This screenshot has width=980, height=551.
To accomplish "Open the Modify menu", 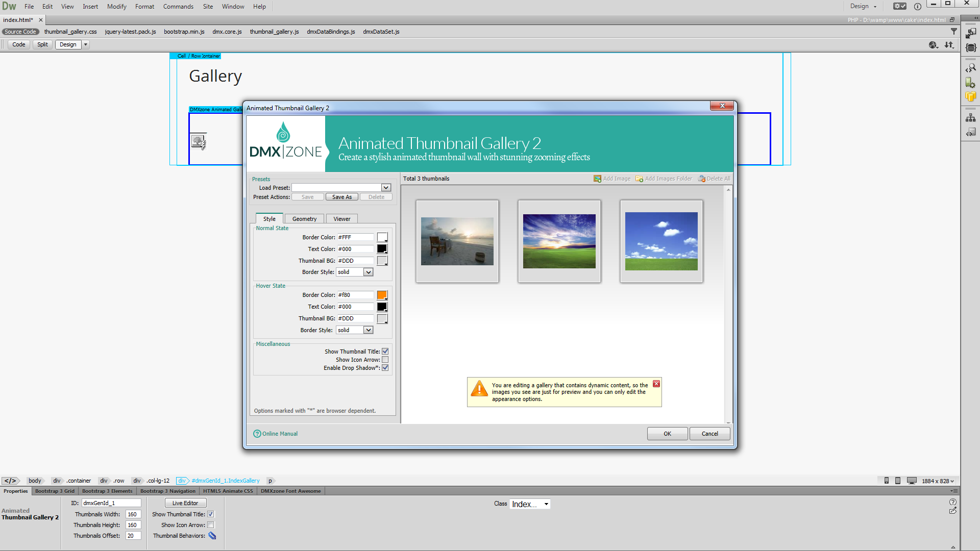I will [116, 7].
